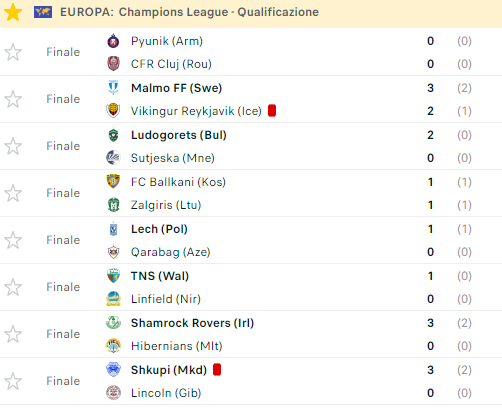Open the Lech (Pol) team link
The width and height of the screenshot is (502, 409).
pyautogui.click(x=159, y=229)
